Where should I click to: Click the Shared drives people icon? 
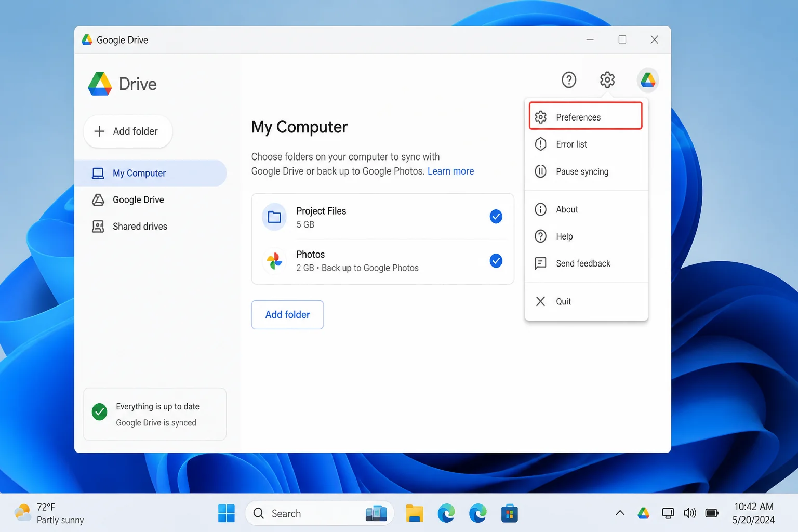coord(98,227)
